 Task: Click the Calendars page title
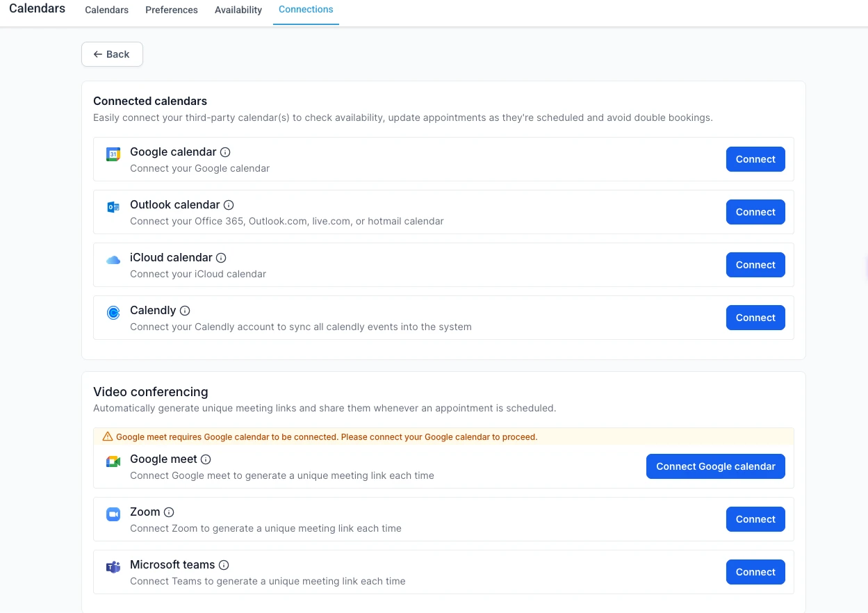(x=37, y=9)
